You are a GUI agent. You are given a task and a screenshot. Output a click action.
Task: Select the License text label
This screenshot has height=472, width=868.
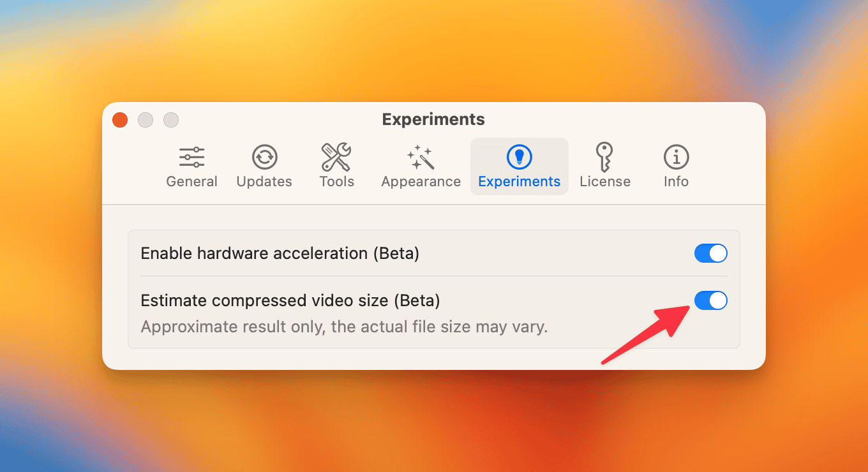point(604,182)
